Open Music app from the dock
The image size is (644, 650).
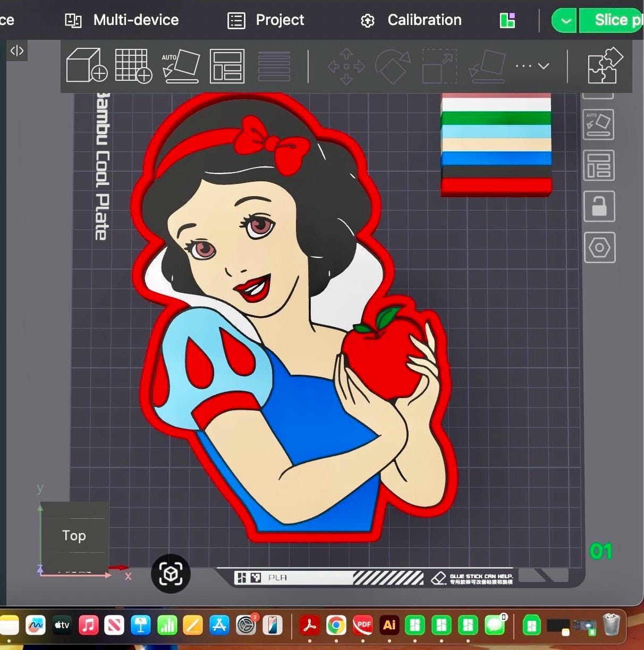88,626
